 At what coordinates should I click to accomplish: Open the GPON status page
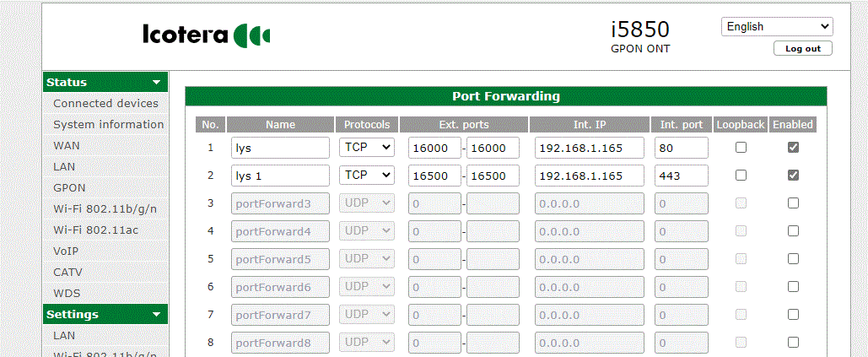pyautogui.click(x=69, y=188)
